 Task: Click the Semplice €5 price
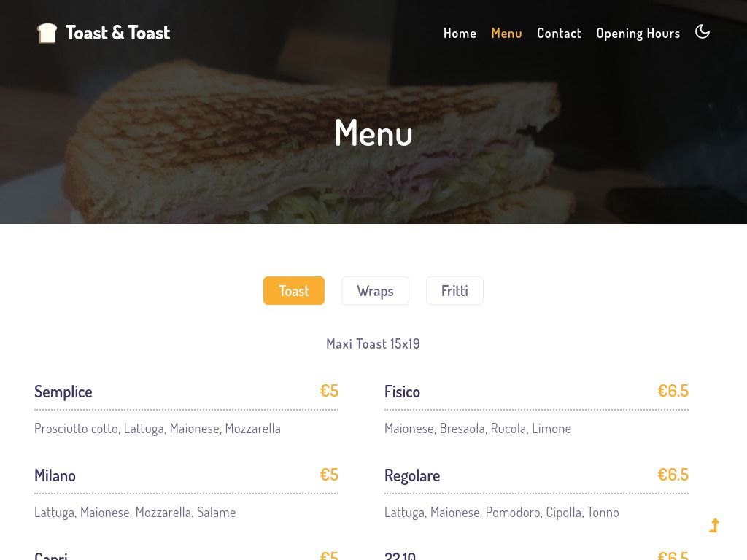coord(329,391)
